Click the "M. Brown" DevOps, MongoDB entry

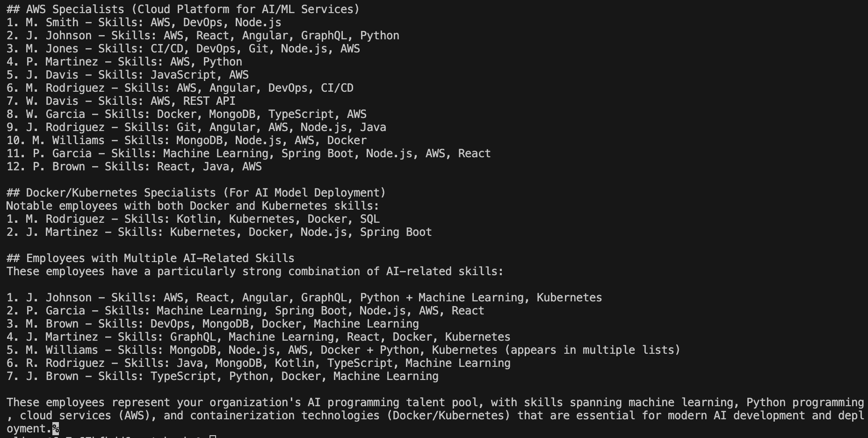pos(212,324)
